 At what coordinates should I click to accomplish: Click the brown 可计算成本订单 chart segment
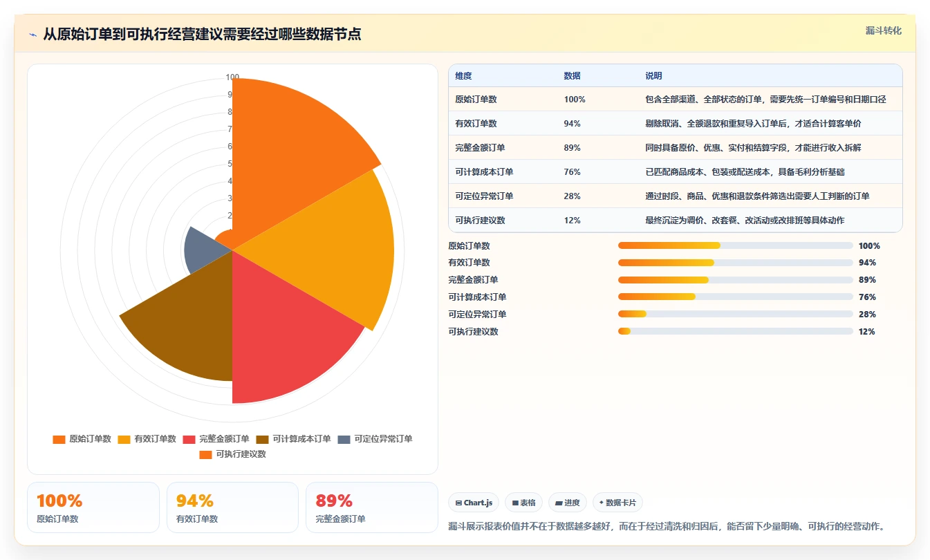coord(194,318)
